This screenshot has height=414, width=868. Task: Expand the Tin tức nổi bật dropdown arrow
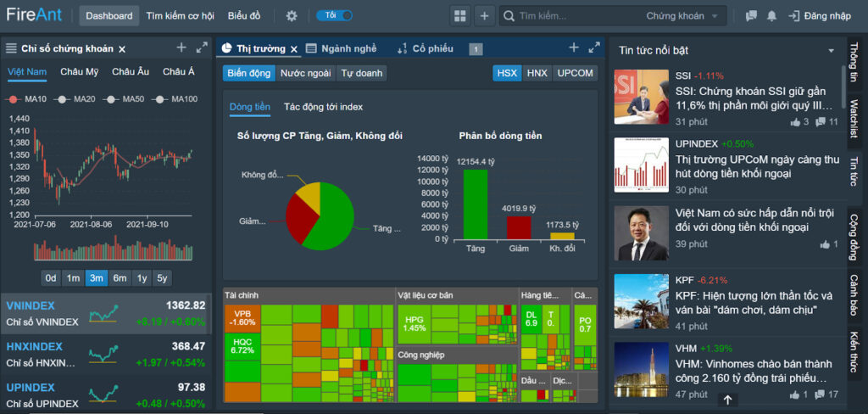coord(831,51)
